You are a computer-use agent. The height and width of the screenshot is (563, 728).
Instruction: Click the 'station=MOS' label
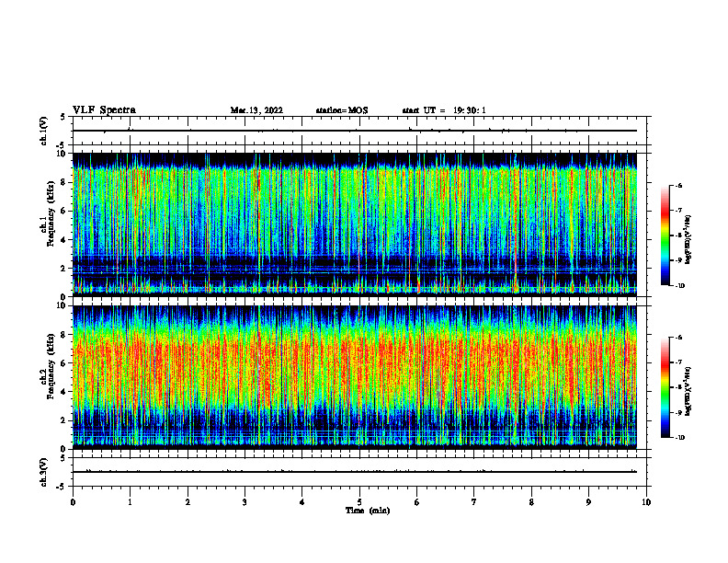pos(342,110)
